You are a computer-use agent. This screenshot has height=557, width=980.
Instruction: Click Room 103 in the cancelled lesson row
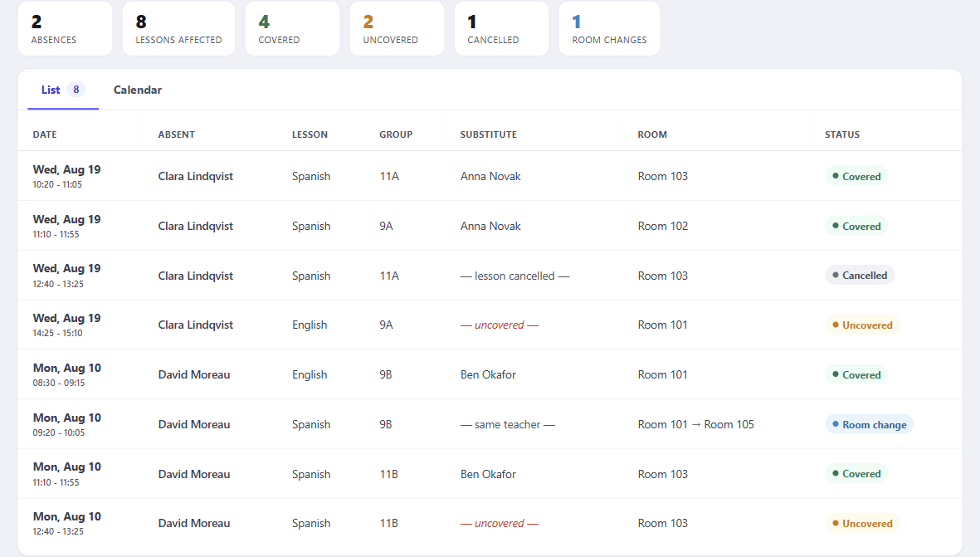pos(662,276)
